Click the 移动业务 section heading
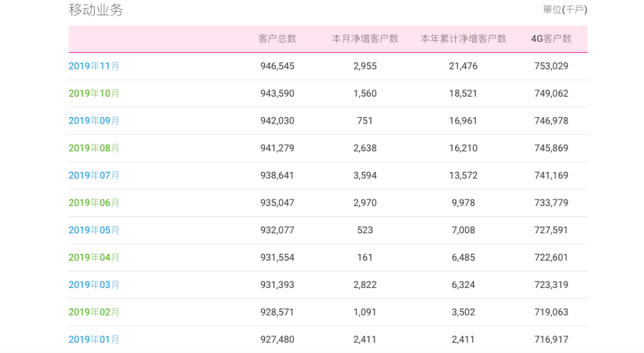Screen dimensions: 644x353 pyautogui.click(x=95, y=10)
